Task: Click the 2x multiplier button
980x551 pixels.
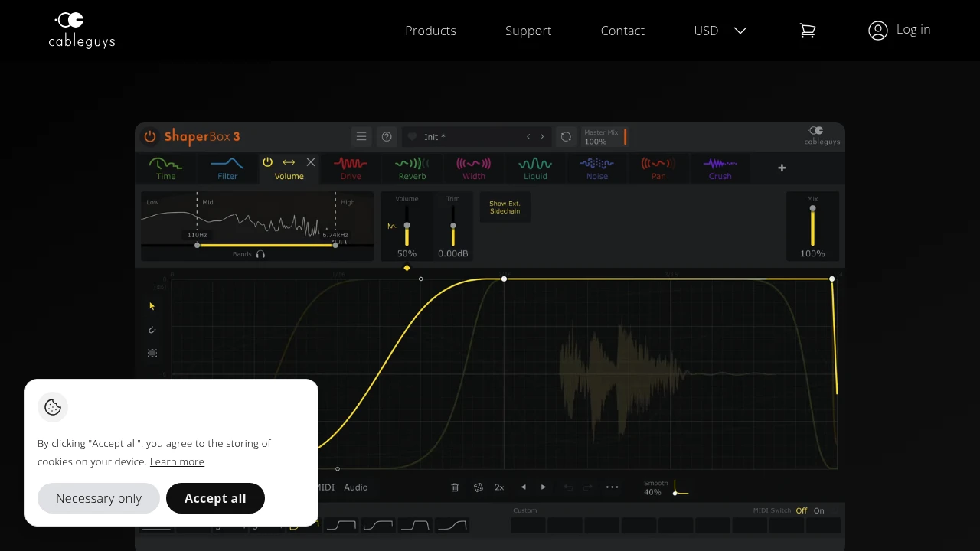Action: pos(499,487)
